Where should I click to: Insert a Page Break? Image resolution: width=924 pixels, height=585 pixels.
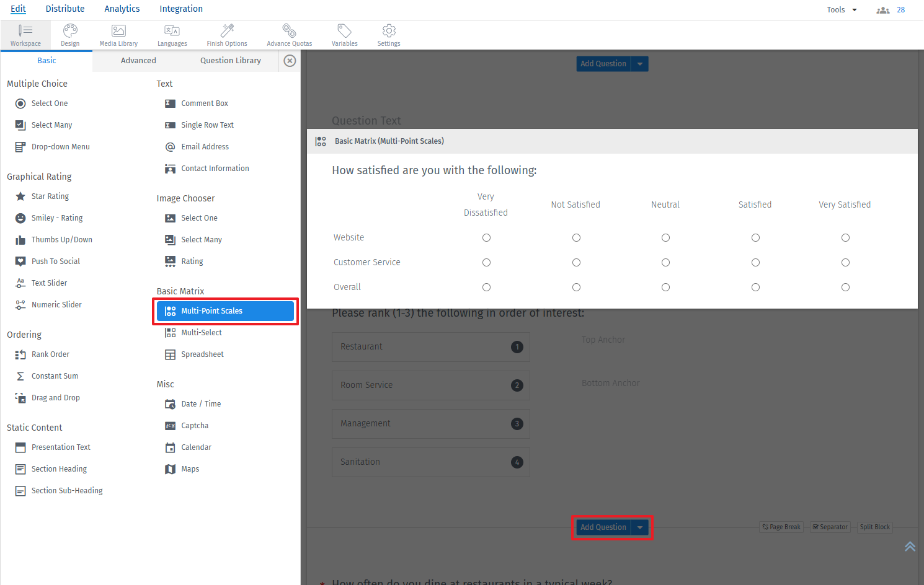point(781,527)
